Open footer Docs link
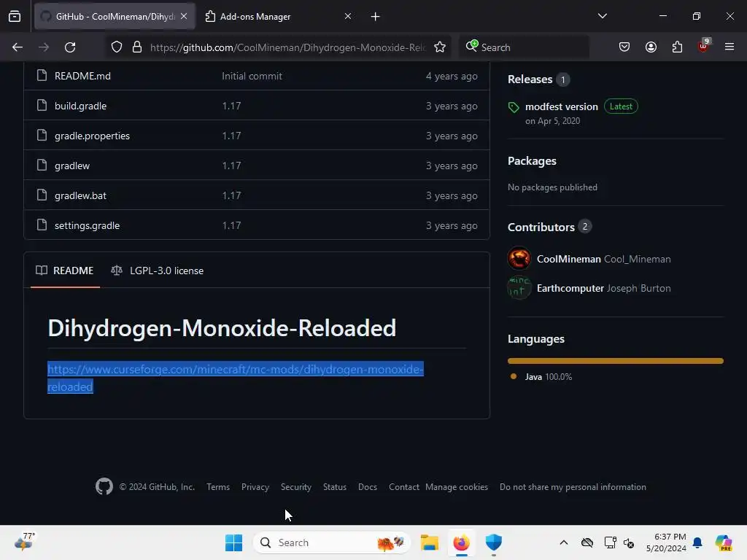The image size is (747, 560). point(368,486)
